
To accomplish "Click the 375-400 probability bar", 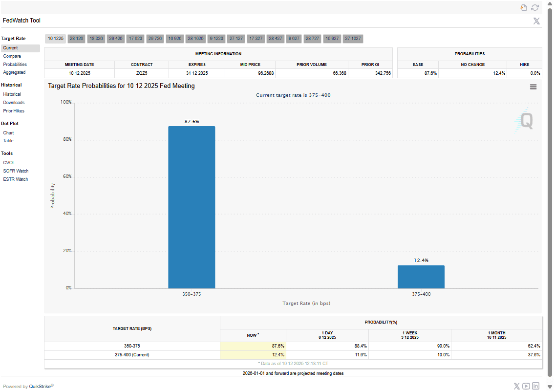I will click(421, 277).
